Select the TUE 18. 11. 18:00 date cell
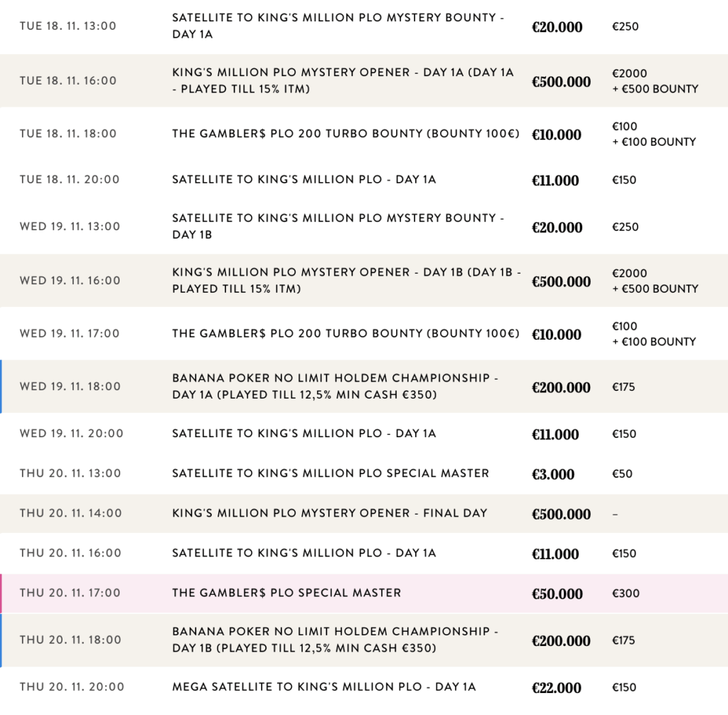Screen dimensions: 728x715 [68, 134]
